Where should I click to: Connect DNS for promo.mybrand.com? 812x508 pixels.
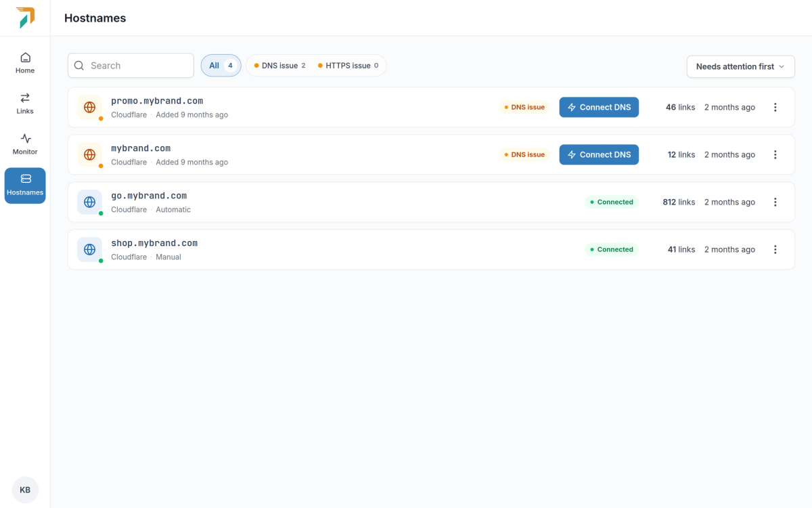click(599, 107)
